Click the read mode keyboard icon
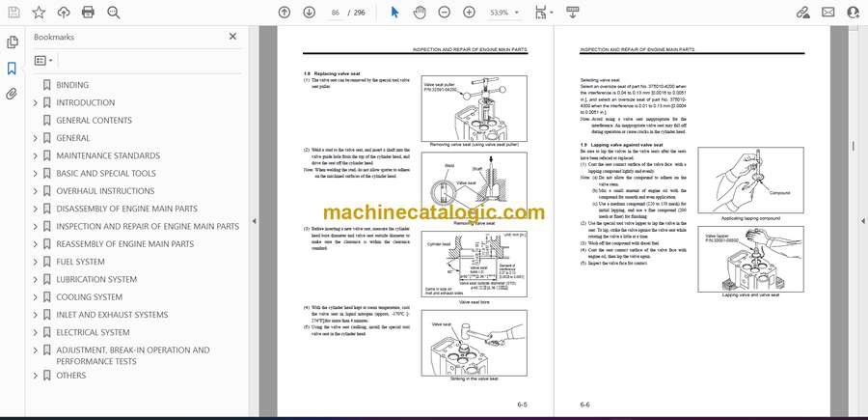The height and width of the screenshot is (420, 868). 573,13
